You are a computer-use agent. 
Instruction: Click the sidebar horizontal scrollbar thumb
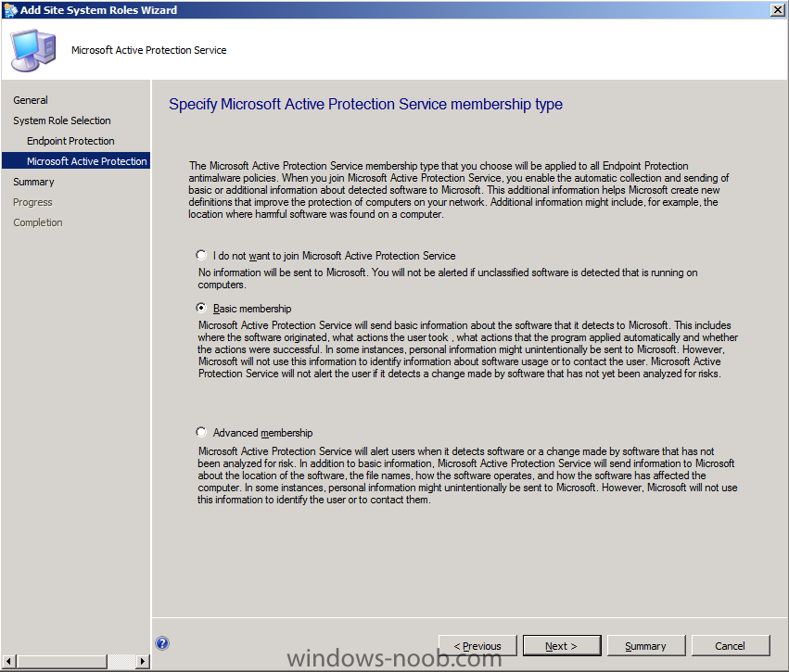(x=61, y=661)
